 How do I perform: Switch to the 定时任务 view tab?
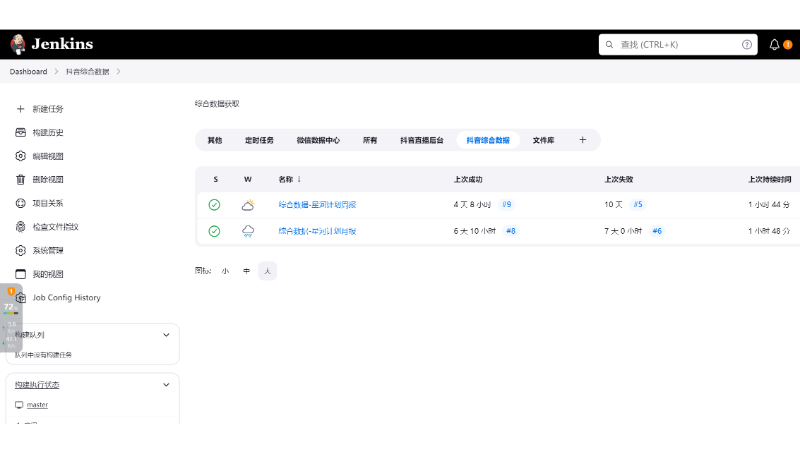pos(259,140)
